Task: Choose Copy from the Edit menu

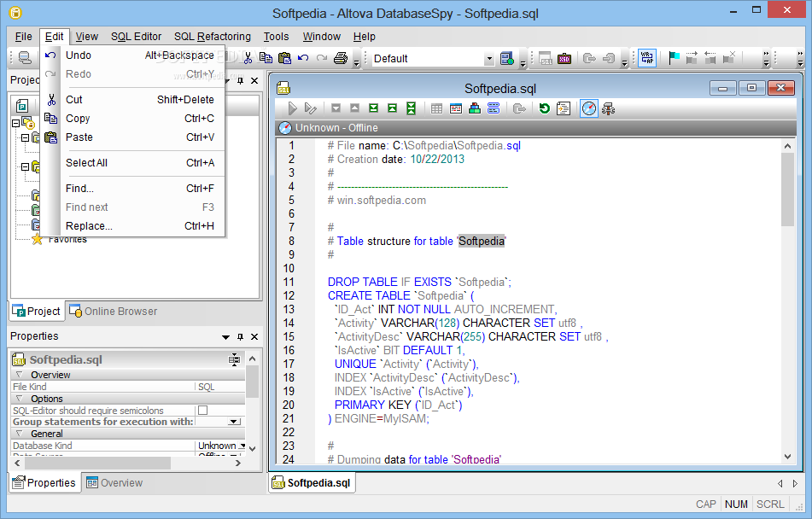Action: 133,118
